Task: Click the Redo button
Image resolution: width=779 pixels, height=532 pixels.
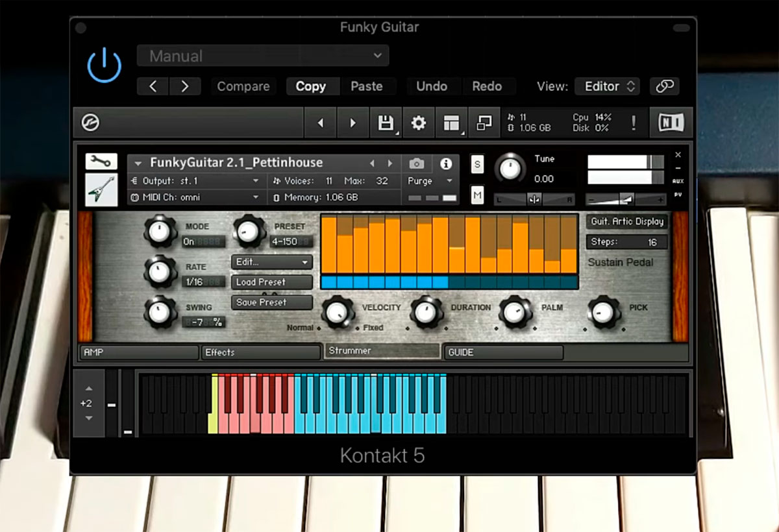Action: [x=487, y=86]
